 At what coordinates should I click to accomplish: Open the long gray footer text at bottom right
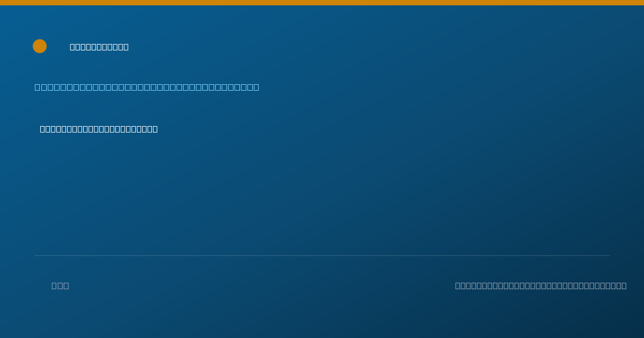(541, 285)
